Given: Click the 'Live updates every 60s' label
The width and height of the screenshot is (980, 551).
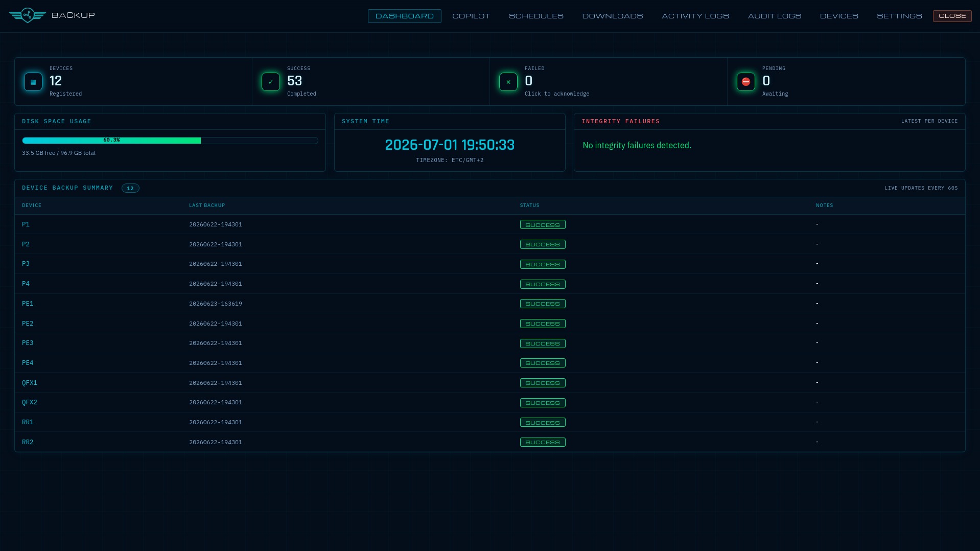Looking at the screenshot, I should click(x=921, y=188).
